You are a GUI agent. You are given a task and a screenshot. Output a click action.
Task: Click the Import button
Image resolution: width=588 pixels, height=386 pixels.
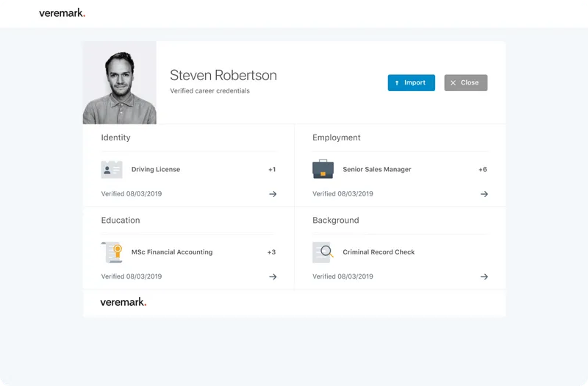coord(412,82)
